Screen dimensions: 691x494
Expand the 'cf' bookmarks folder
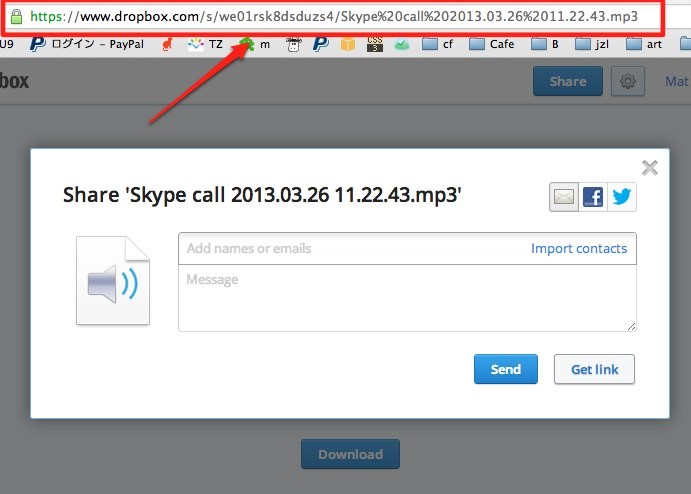tap(437, 44)
